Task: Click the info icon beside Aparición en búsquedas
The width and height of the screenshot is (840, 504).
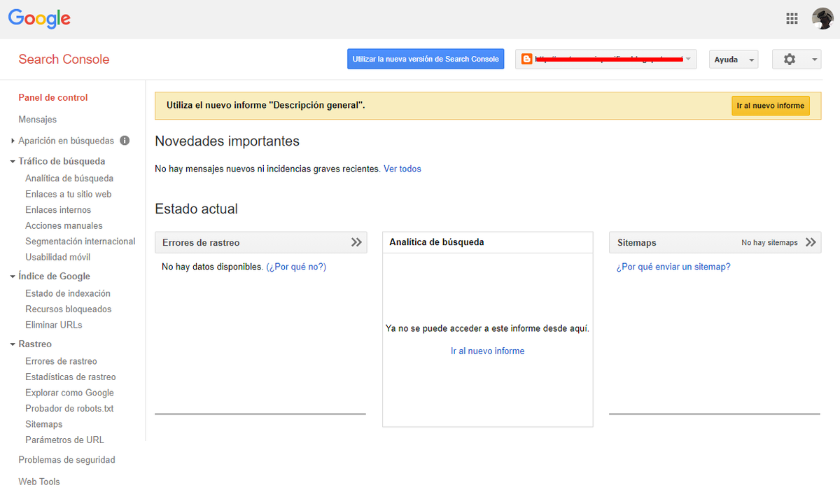Action: click(125, 141)
